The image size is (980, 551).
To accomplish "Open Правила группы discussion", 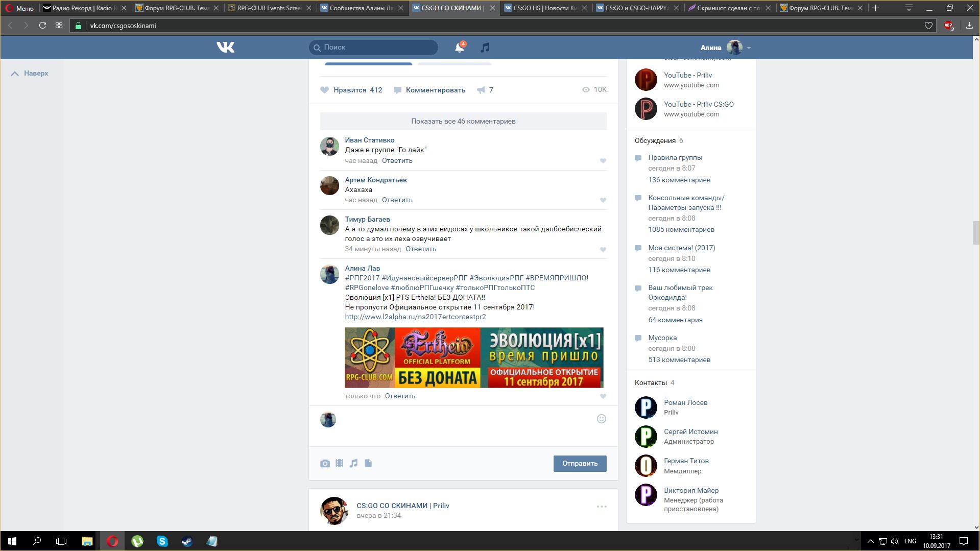I will 675,158.
